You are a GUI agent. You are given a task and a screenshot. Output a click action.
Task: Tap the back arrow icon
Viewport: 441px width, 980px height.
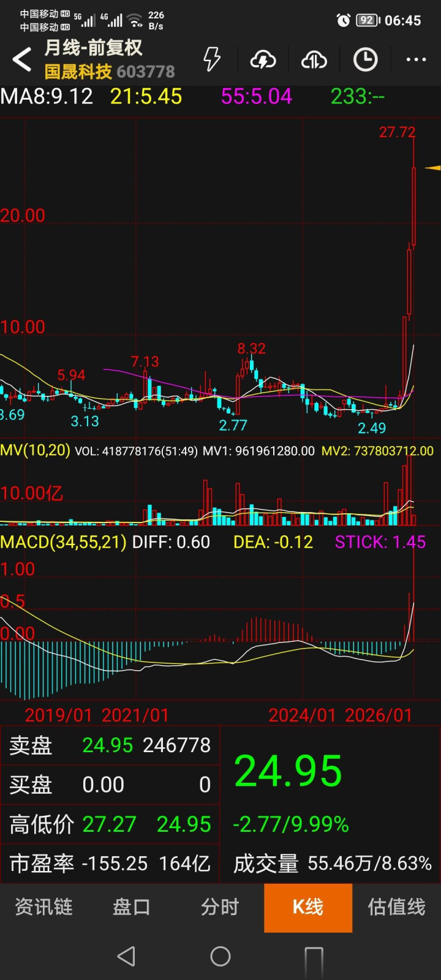[x=22, y=59]
